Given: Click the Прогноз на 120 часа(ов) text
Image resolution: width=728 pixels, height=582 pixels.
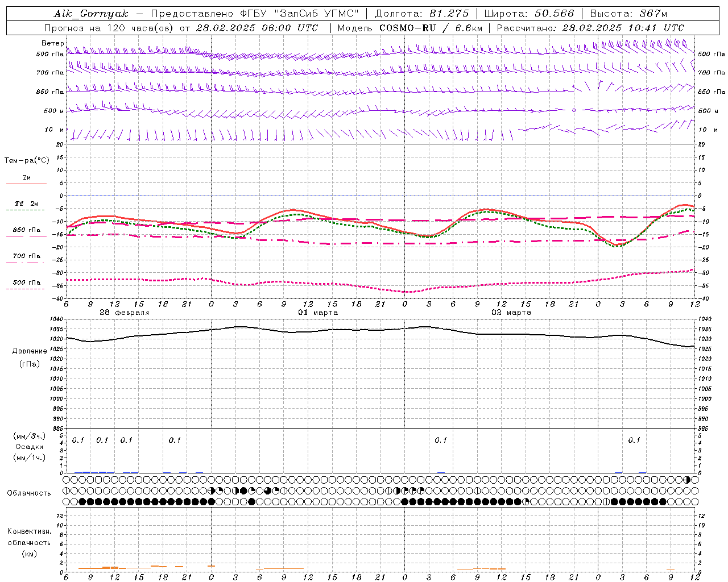Looking at the screenshot, I should click(x=110, y=28).
